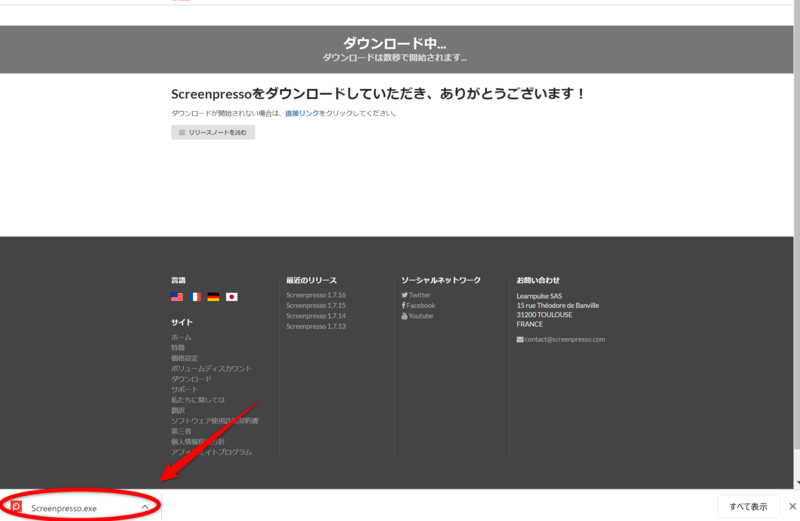Open ボリュームディスカウント footer link
The height and width of the screenshot is (521, 800).
click(x=211, y=368)
